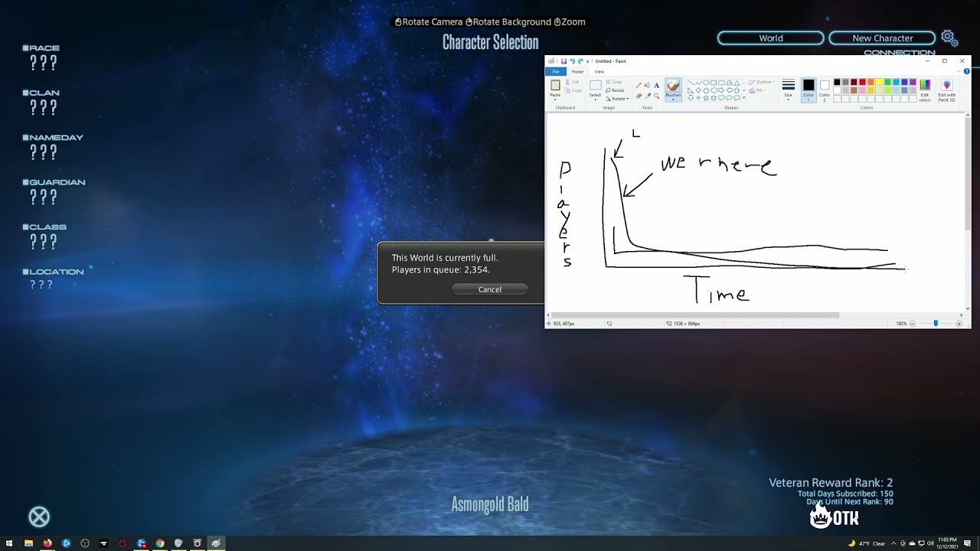Open Firefox from the taskbar
The height and width of the screenshot is (551, 980).
tap(47, 543)
